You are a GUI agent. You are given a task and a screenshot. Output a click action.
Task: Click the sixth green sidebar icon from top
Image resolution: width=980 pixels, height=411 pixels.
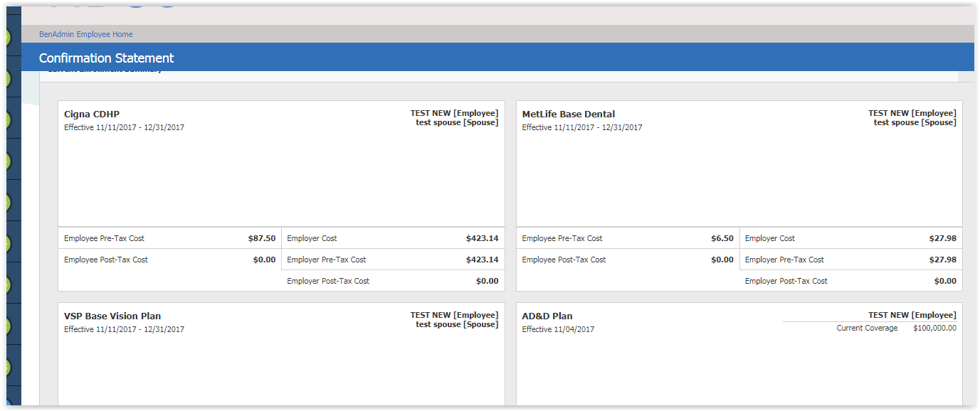point(6,243)
